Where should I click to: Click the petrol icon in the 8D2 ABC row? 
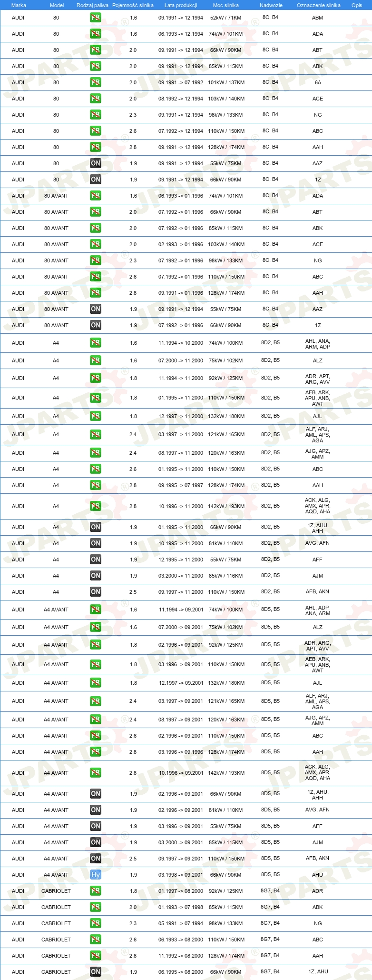pyautogui.click(x=95, y=469)
